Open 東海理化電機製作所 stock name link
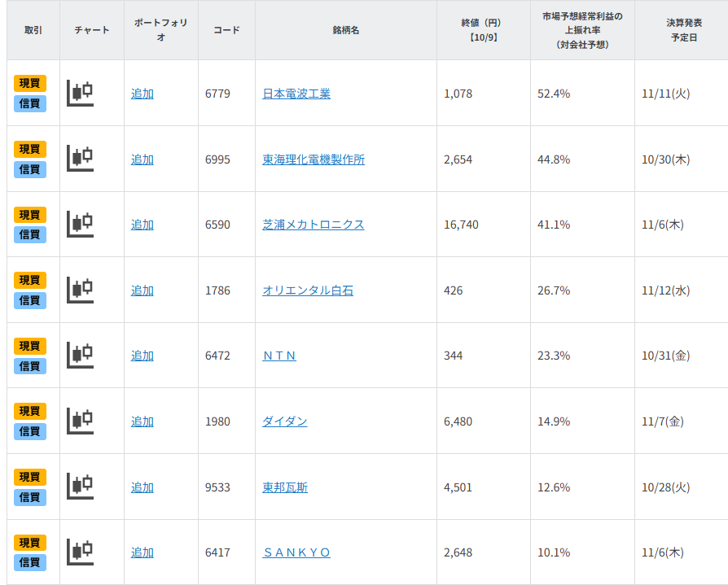Image resolution: width=728 pixels, height=585 pixels. [x=314, y=159]
